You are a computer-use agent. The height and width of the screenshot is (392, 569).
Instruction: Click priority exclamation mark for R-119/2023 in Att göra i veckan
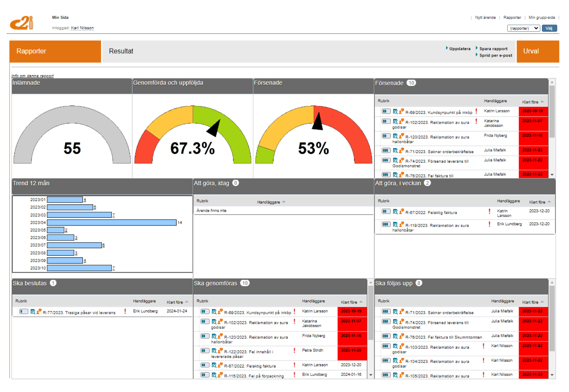(489, 224)
